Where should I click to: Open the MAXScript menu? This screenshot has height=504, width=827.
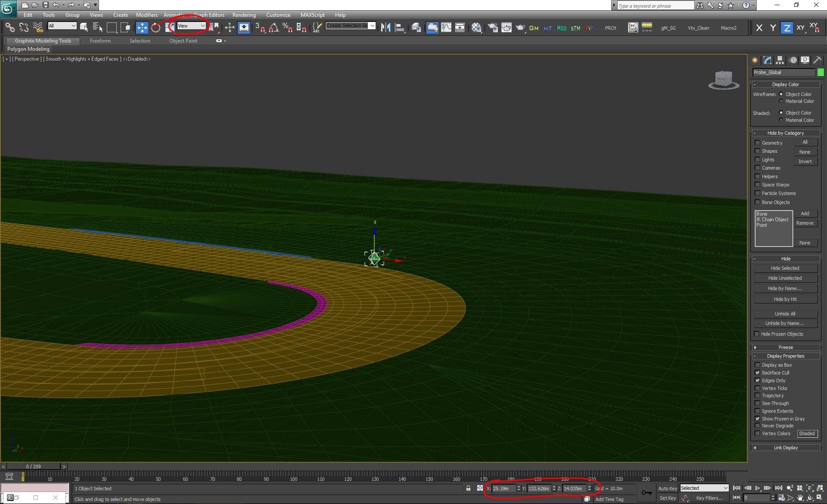pyautogui.click(x=313, y=15)
